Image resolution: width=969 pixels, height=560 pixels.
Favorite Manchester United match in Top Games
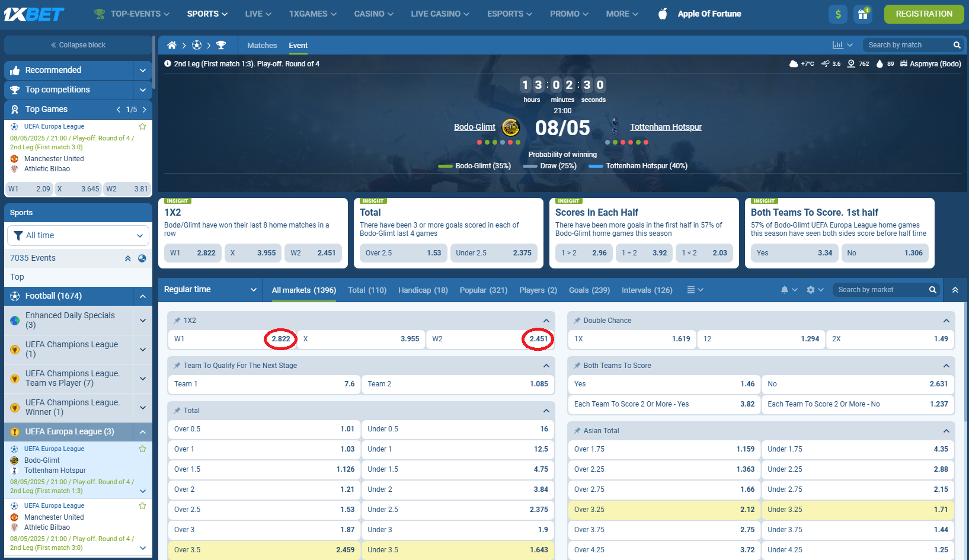coord(142,126)
